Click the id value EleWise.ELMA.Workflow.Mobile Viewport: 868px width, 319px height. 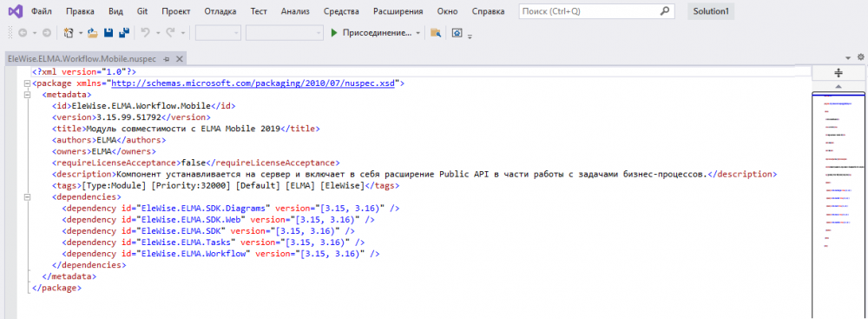[142, 106]
